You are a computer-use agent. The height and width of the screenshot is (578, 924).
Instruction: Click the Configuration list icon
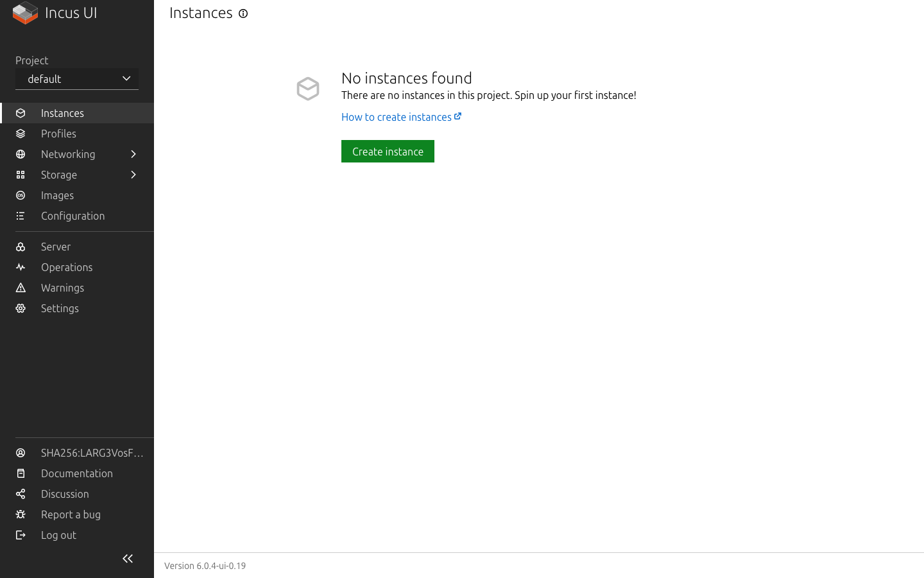point(21,216)
